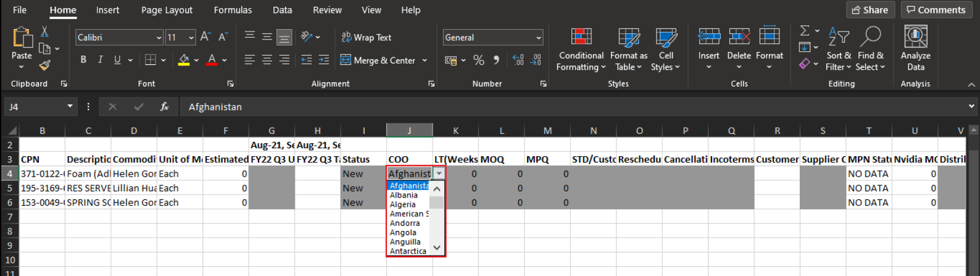Open Cell Styles gallery
This screenshot has height=276, width=980.
[665, 49]
